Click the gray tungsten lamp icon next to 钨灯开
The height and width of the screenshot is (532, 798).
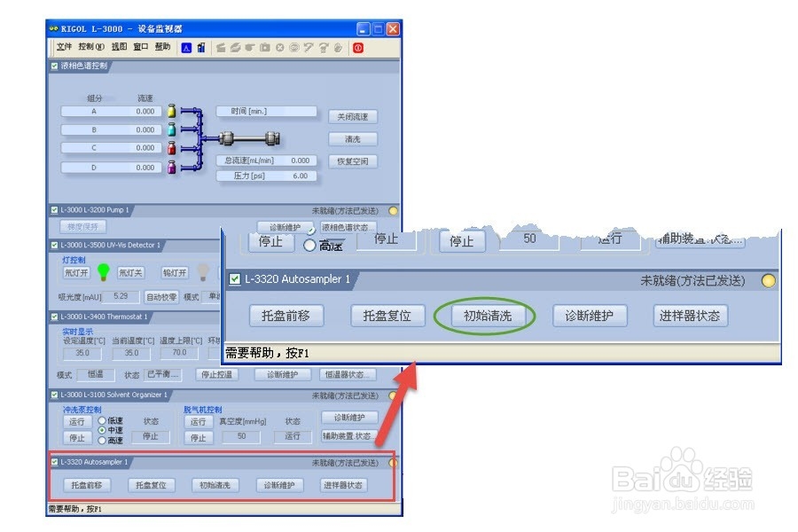pos(203,271)
